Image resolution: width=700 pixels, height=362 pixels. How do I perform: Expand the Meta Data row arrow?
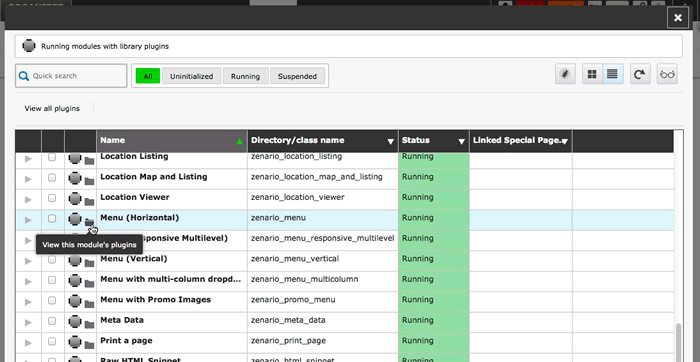(x=28, y=323)
